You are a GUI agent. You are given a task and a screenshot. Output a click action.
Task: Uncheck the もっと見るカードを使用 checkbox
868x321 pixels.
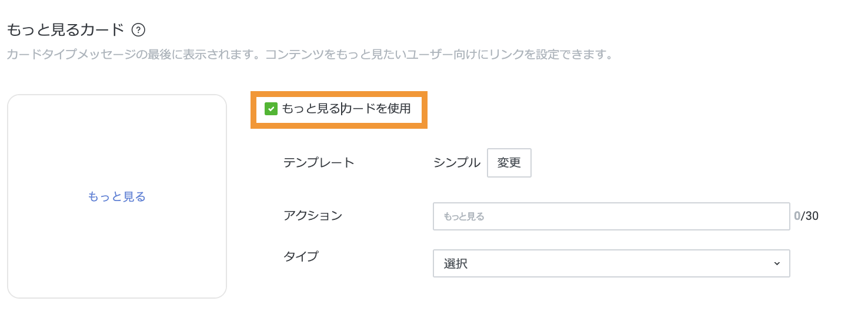coord(271,109)
